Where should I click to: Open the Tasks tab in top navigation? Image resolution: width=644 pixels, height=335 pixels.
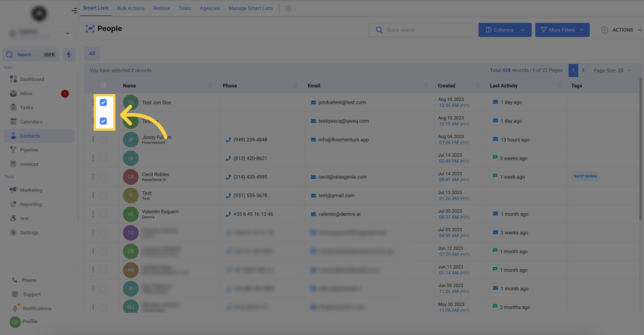pos(185,8)
